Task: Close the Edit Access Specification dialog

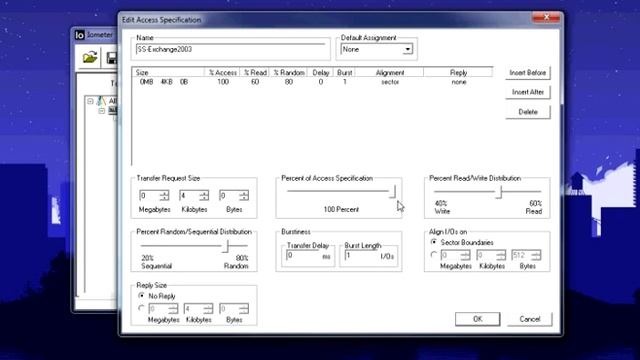Action: point(546,18)
